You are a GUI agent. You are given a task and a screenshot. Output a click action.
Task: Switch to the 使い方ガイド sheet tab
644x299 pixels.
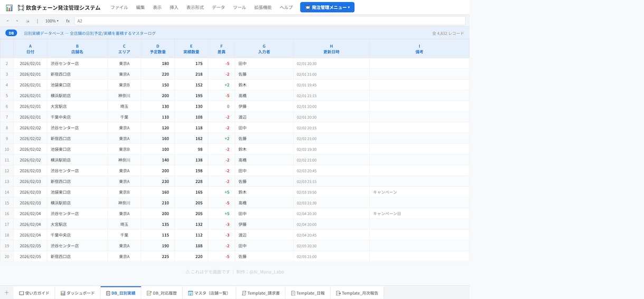34,293
